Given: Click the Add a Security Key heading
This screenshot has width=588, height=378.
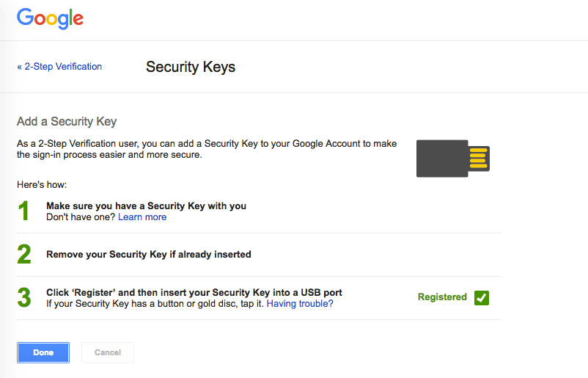Looking at the screenshot, I should [67, 121].
